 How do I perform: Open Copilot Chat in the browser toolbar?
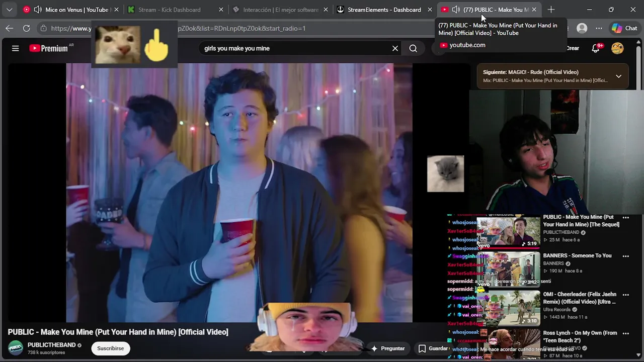pos(624,28)
